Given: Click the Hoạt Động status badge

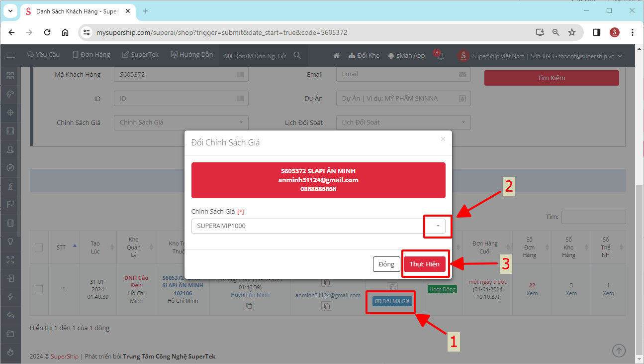Looking at the screenshot, I should click(x=442, y=289).
